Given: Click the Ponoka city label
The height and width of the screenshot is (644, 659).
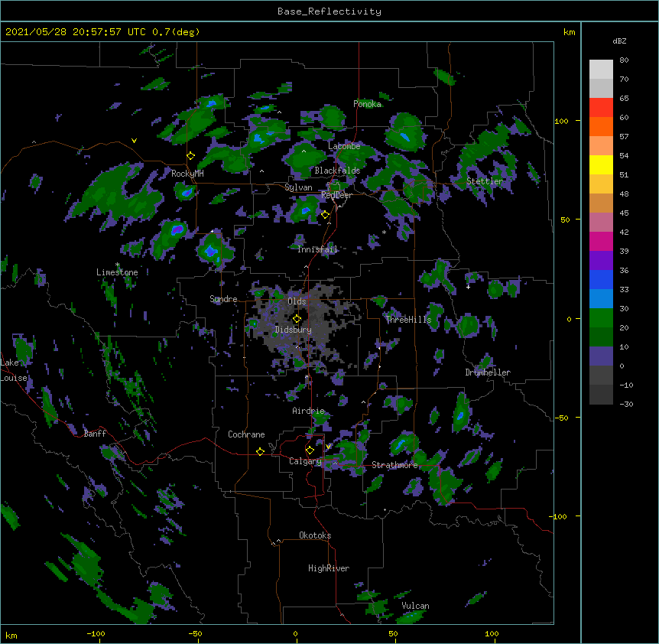Looking at the screenshot, I should tap(367, 104).
